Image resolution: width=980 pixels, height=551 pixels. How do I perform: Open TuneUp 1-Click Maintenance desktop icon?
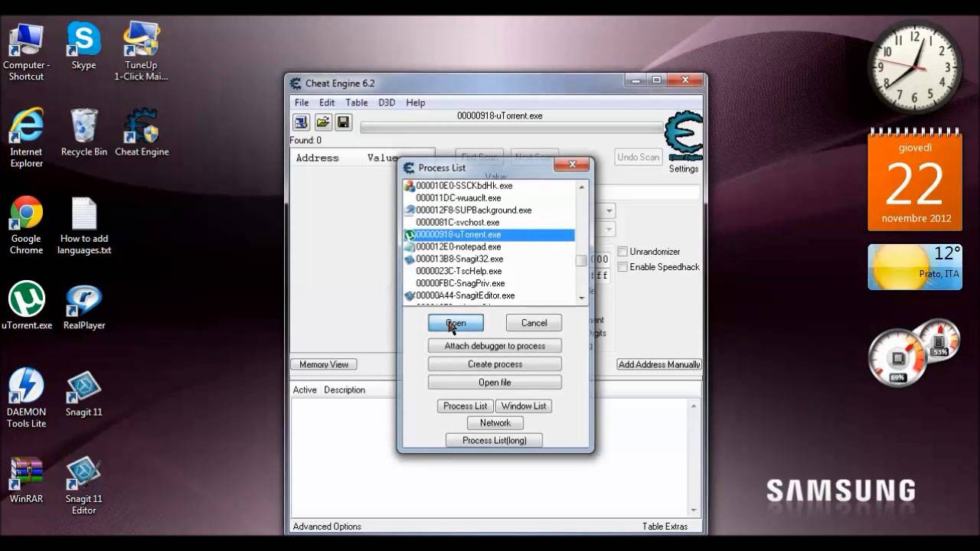click(x=141, y=52)
